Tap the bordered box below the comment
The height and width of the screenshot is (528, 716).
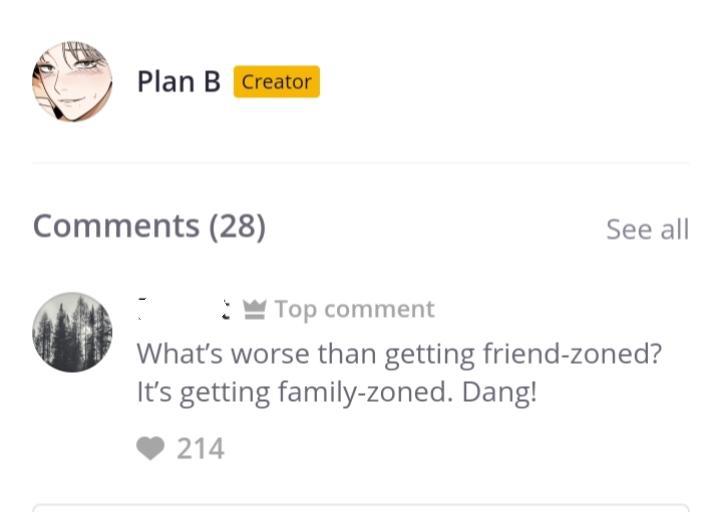tap(360, 516)
